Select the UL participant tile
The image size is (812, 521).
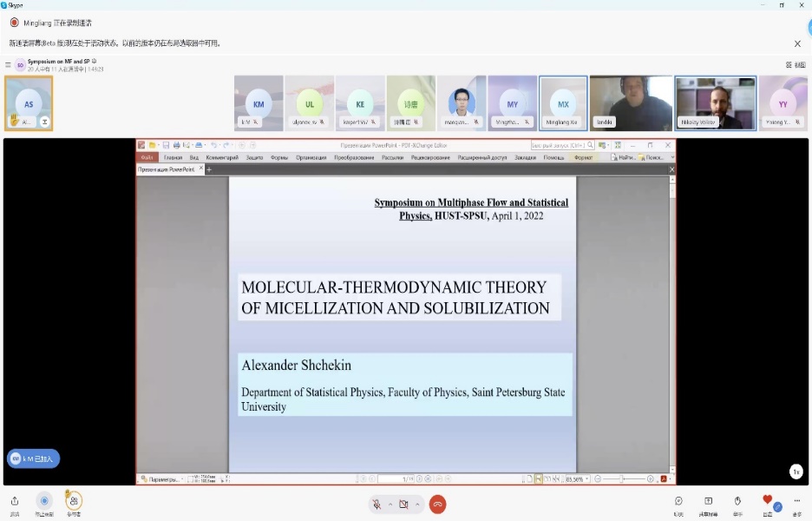tap(310, 103)
